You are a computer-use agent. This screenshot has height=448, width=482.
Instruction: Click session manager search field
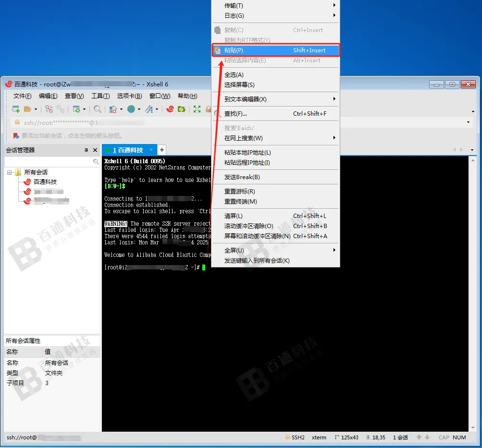coord(49,161)
